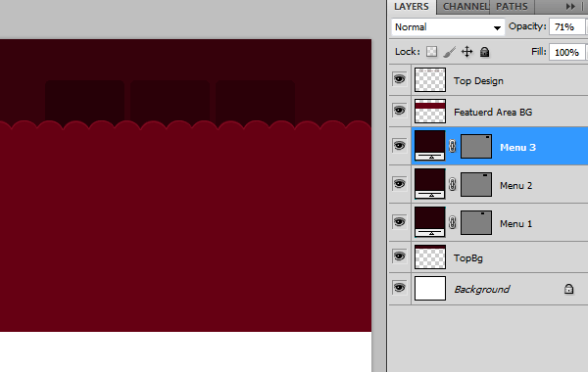Click the Menu 2 mask link chain icon

(452, 184)
